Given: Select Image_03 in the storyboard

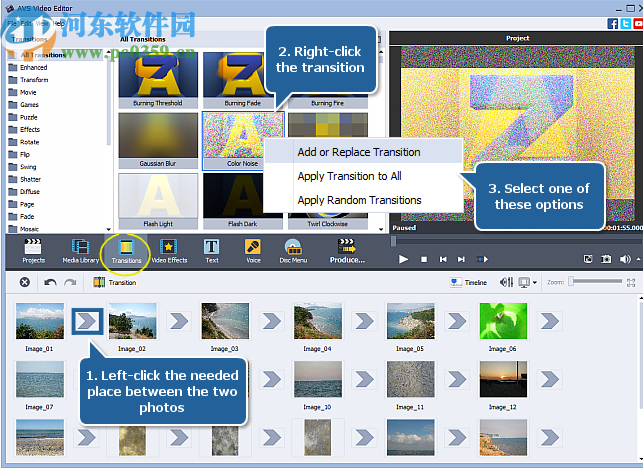Looking at the screenshot, I should [x=225, y=321].
